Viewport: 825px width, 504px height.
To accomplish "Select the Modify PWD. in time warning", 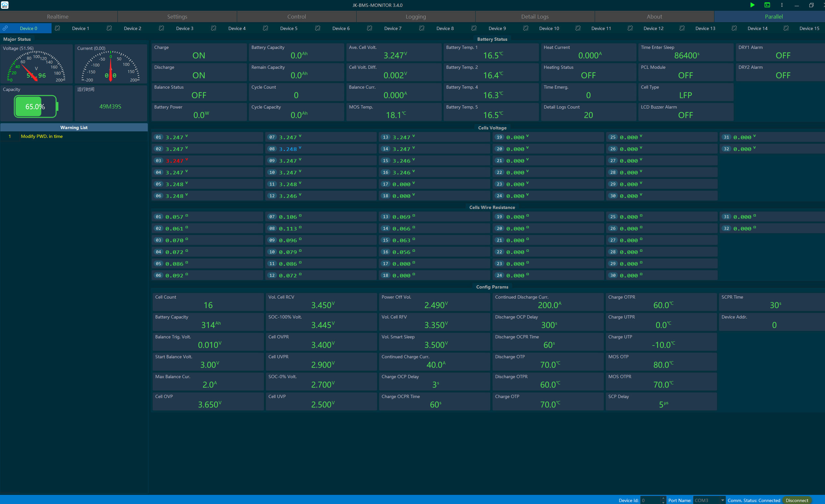I will pyautogui.click(x=42, y=136).
